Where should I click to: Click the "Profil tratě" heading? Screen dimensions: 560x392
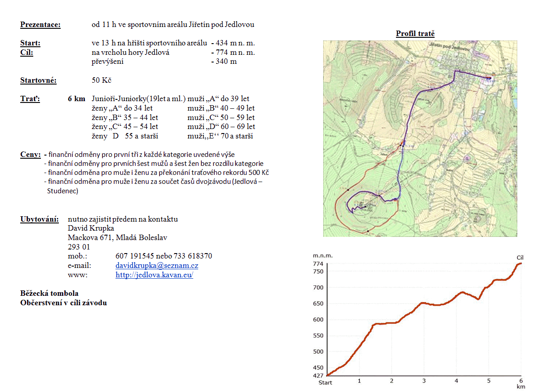(x=415, y=34)
